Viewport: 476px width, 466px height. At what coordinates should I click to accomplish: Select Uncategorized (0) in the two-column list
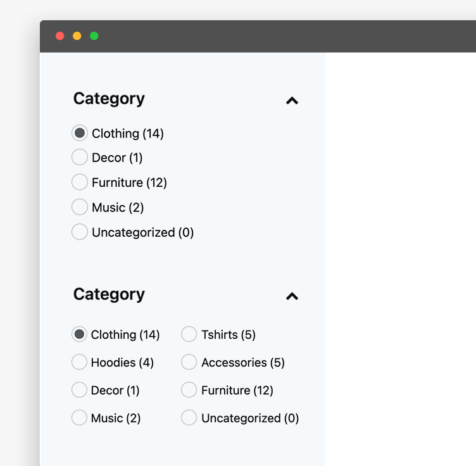pos(189,418)
